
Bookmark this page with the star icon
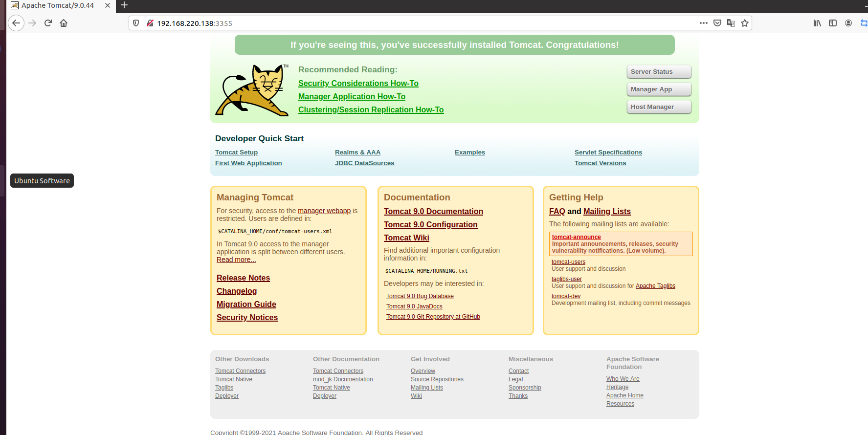tap(745, 23)
